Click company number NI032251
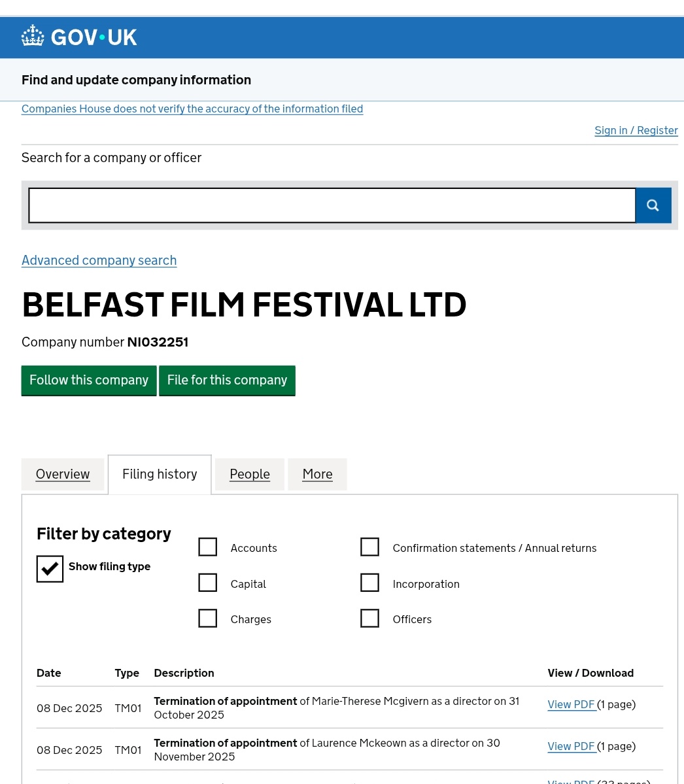 tap(158, 342)
